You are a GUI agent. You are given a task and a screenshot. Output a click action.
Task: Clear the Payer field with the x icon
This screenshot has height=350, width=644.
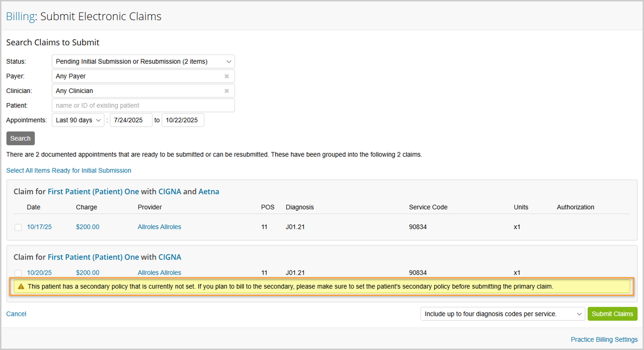(226, 76)
